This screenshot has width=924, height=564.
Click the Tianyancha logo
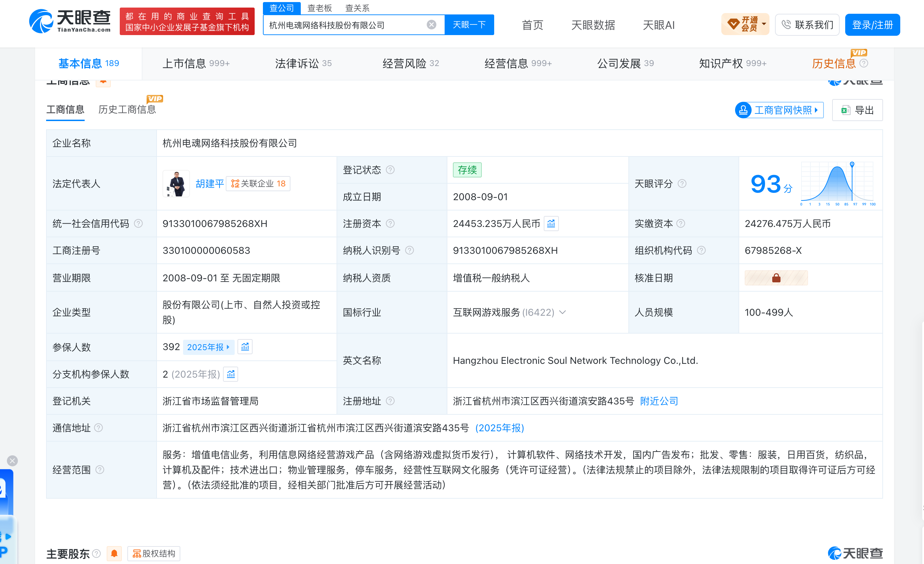pyautogui.click(x=71, y=21)
